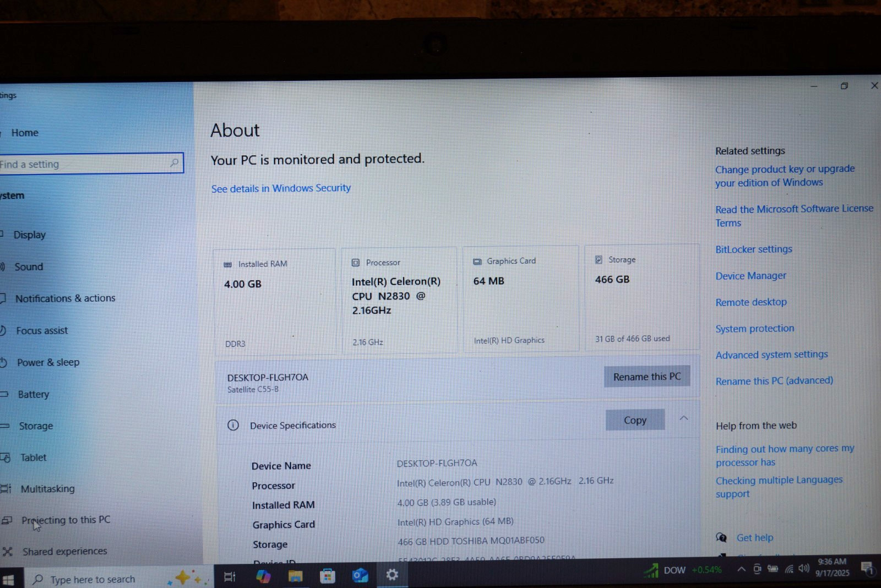Launch Microsoft Copilot from taskbar
Viewport: 881px width, 588px height.
tap(263, 576)
